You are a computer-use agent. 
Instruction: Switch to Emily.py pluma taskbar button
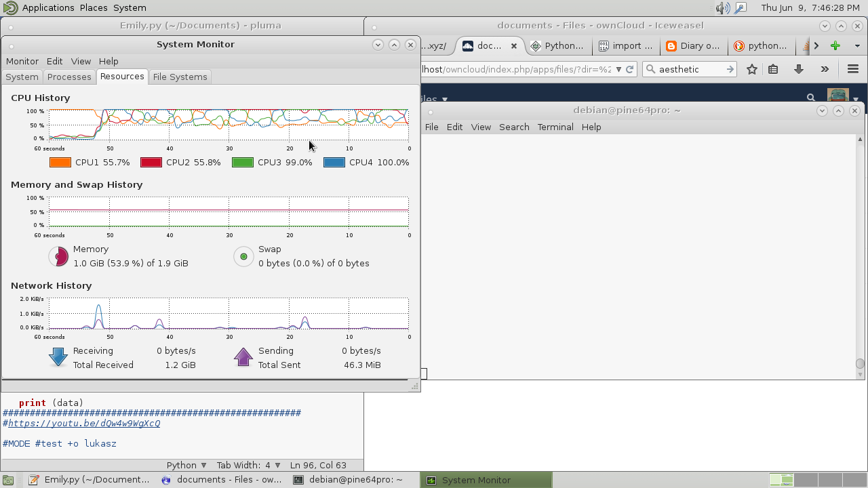coord(88,480)
